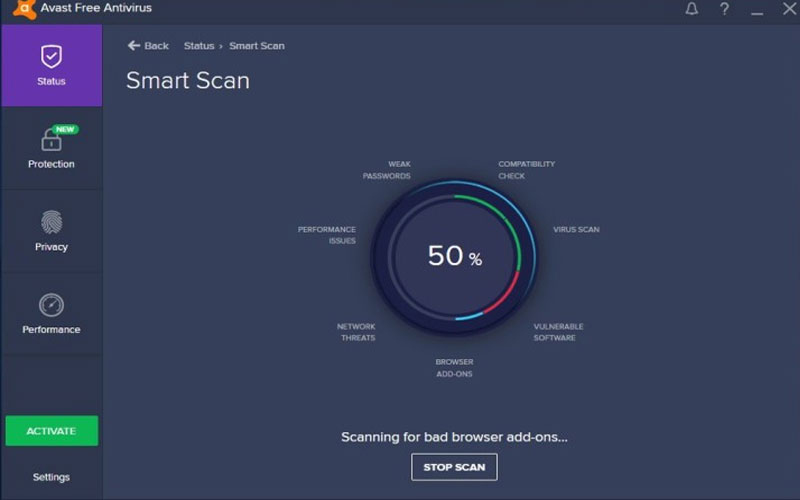Image resolution: width=800 pixels, height=500 pixels.
Task: Click the VIRUS SCAN label
Action: click(576, 230)
